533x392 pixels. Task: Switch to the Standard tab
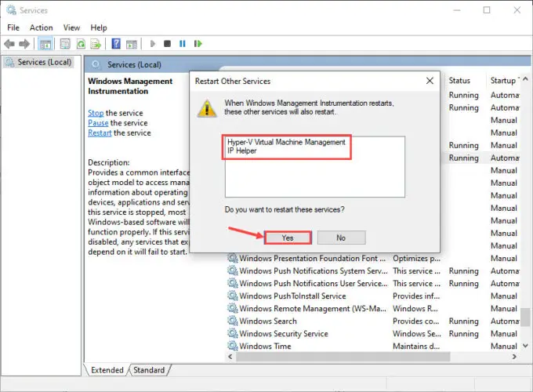(149, 370)
